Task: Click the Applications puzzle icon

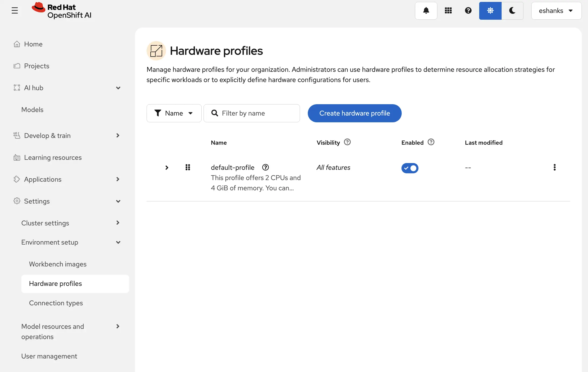Action: click(x=17, y=179)
